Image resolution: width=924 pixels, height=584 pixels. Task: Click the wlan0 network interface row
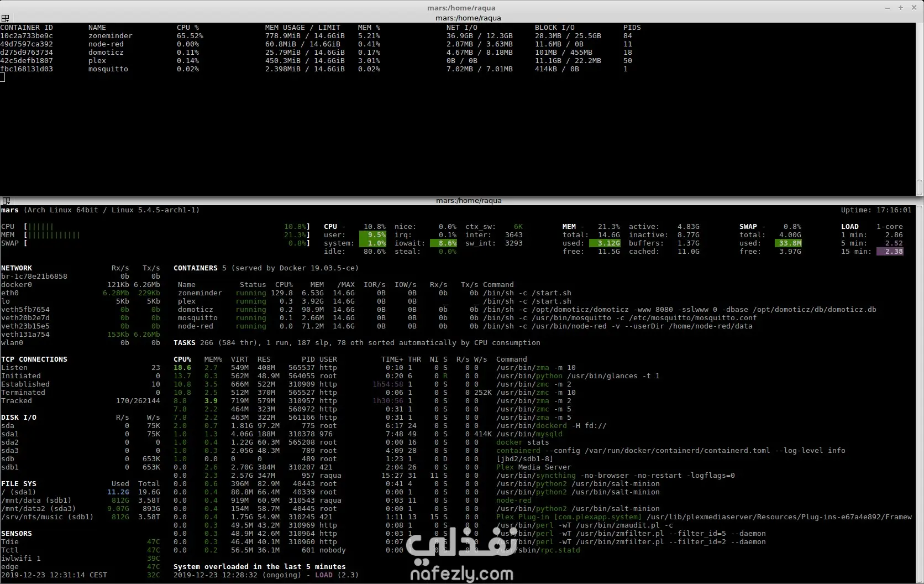click(81, 343)
